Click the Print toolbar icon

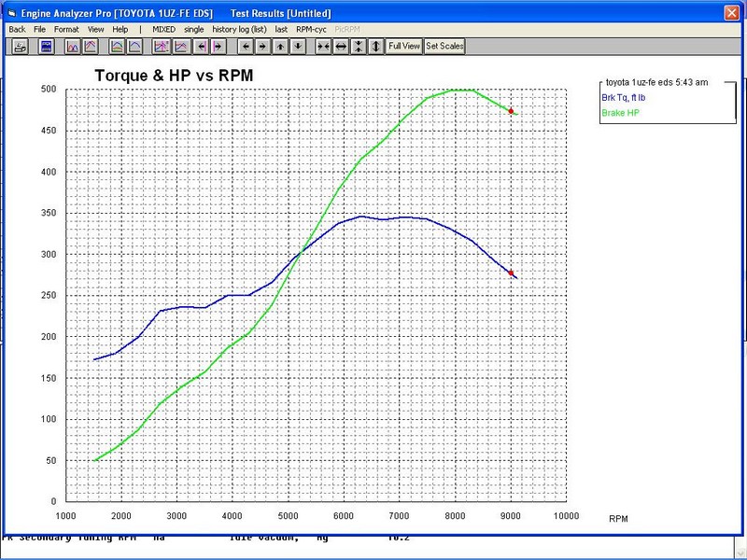[x=20, y=46]
